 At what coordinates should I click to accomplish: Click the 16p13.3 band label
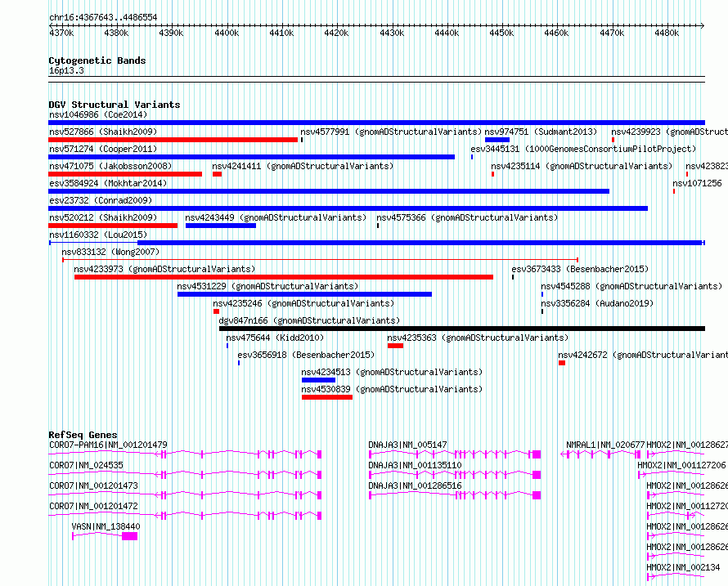point(66,70)
